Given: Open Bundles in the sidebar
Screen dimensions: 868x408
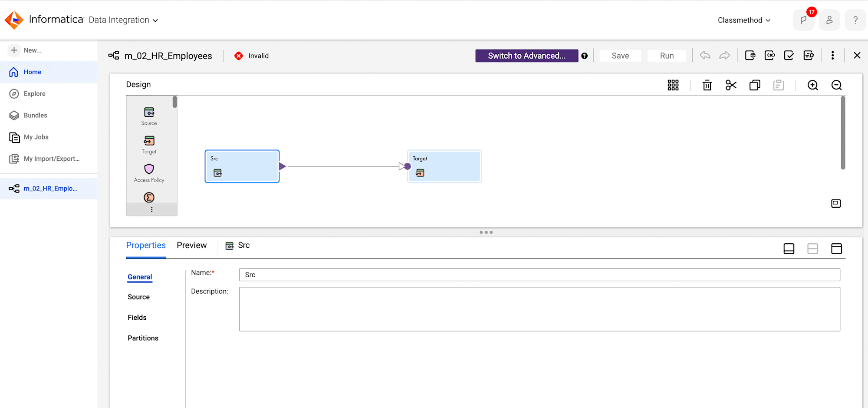Looking at the screenshot, I should [49, 116].
